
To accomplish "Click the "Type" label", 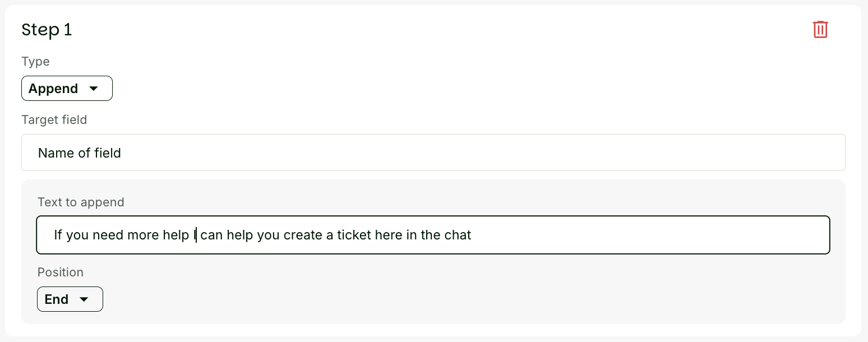I will [x=35, y=62].
